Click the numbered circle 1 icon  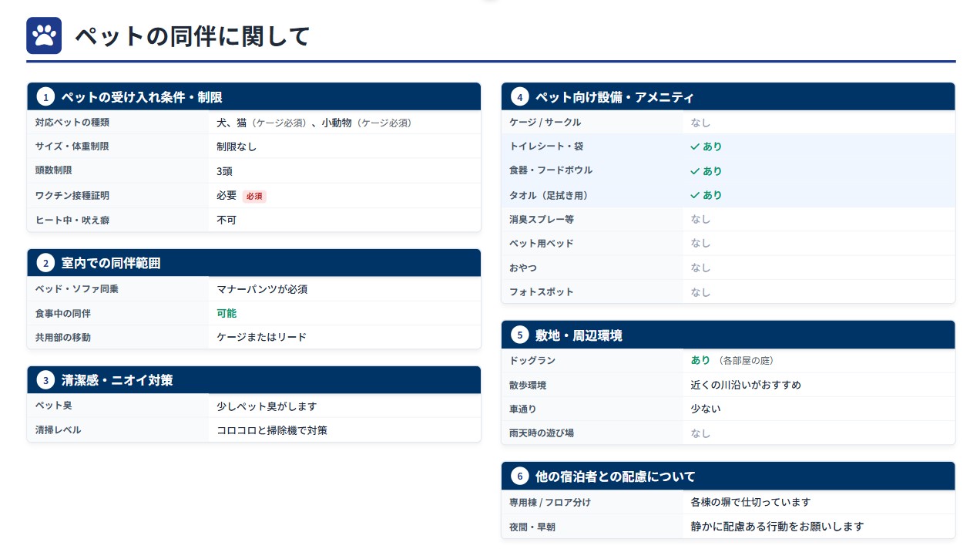(46, 96)
